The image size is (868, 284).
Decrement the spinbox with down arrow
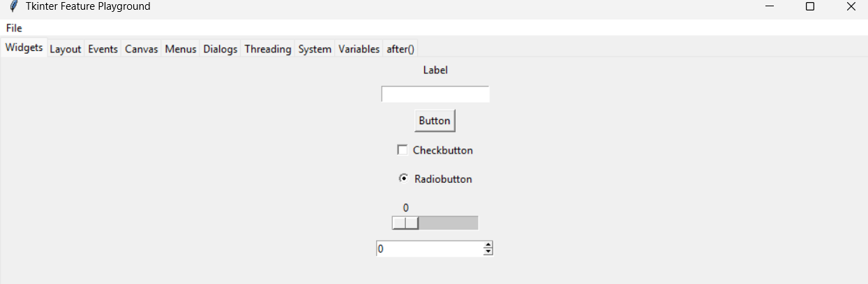pyautogui.click(x=488, y=252)
